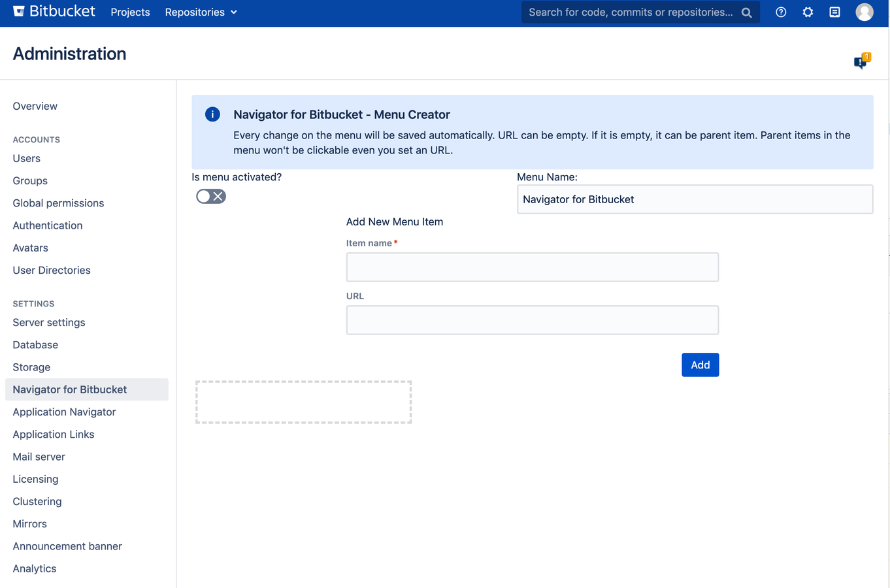Open Server settings page
Image resolution: width=890 pixels, height=588 pixels.
pos(49,322)
